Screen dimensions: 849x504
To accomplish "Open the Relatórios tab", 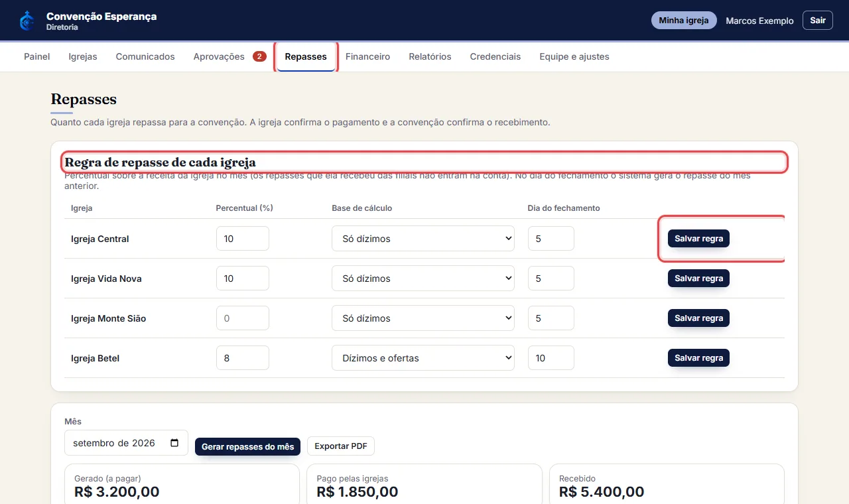I will coord(430,56).
